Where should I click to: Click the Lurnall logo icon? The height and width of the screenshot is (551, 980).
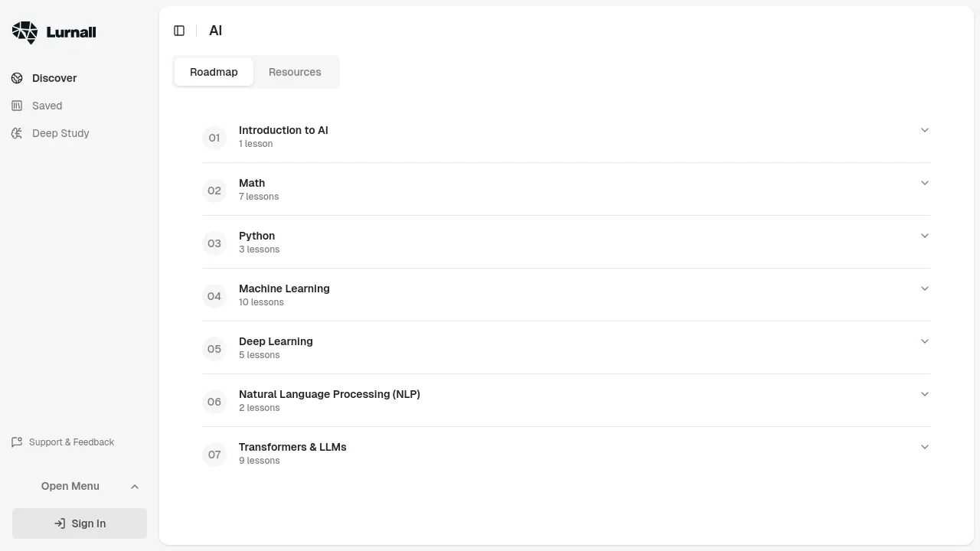tap(24, 32)
